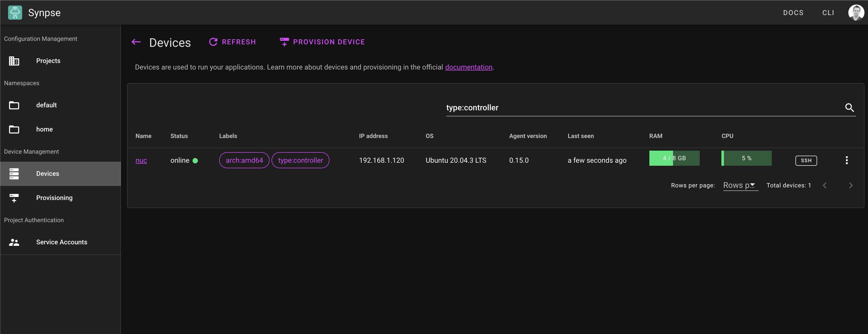Click the back arrow beside Devices

(136, 42)
